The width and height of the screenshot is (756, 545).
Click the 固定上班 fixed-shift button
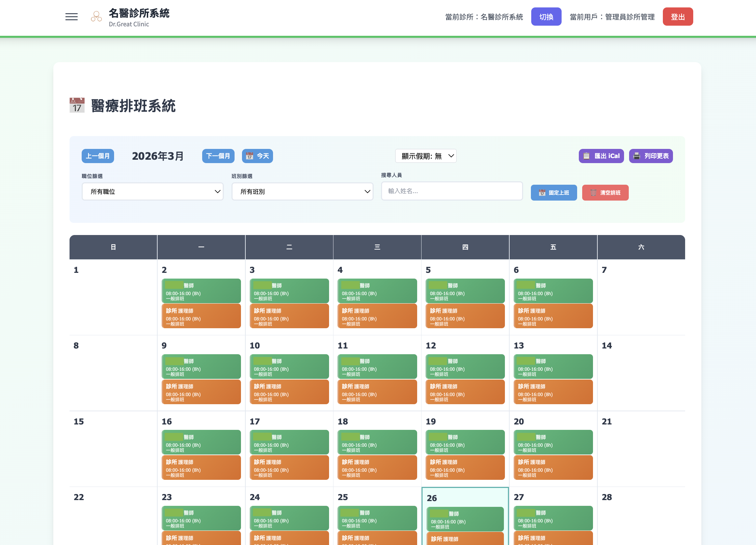(x=553, y=192)
